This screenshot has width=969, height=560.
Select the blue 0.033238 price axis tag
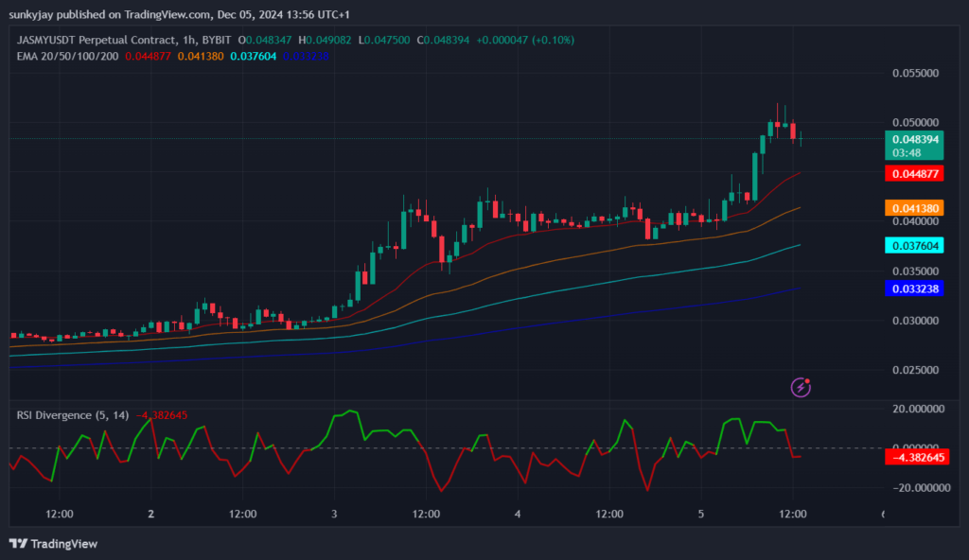pos(915,289)
